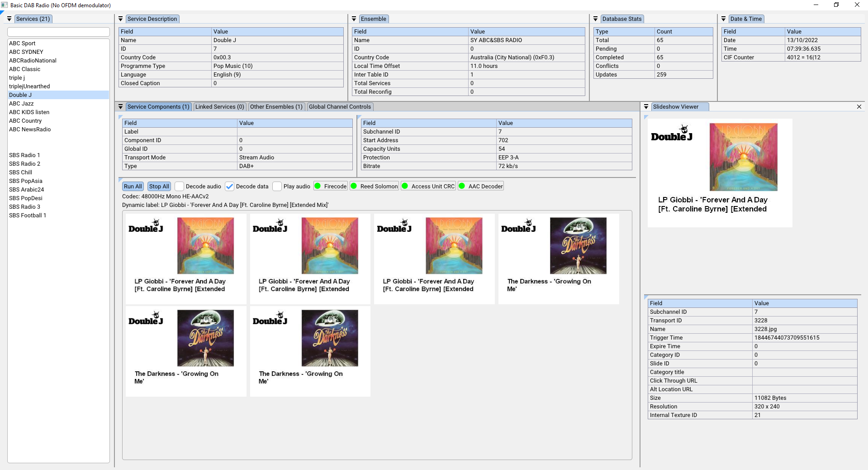This screenshot has width=868, height=470.
Task: Select ABC Classic service
Action: click(58, 69)
